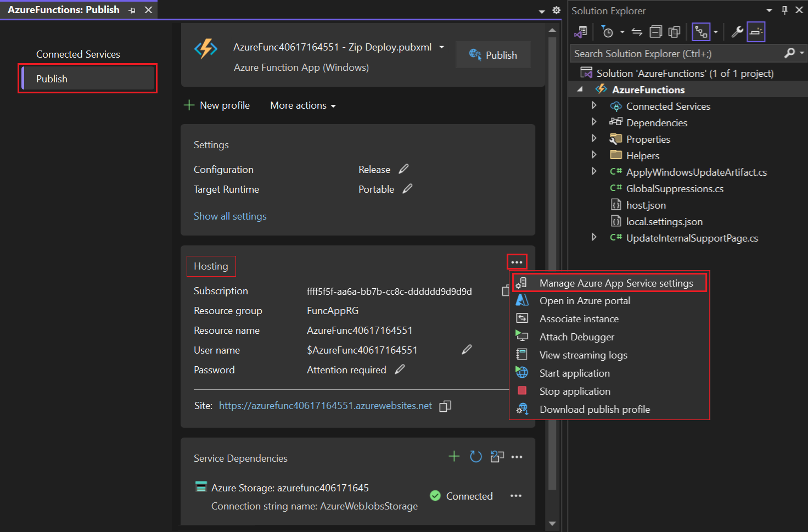The width and height of the screenshot is (808, 532).
Task: Open the publish profile dropdown arrow
Action: click(x=441, y=47)
